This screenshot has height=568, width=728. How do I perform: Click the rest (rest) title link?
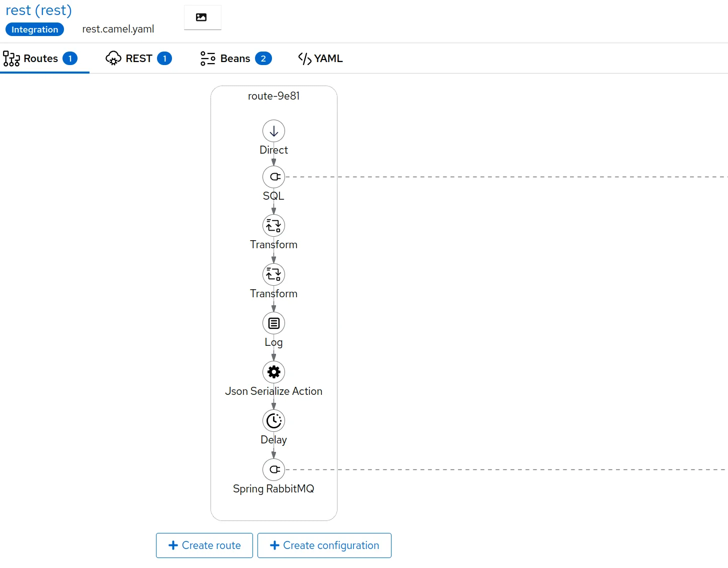point(38,11)
